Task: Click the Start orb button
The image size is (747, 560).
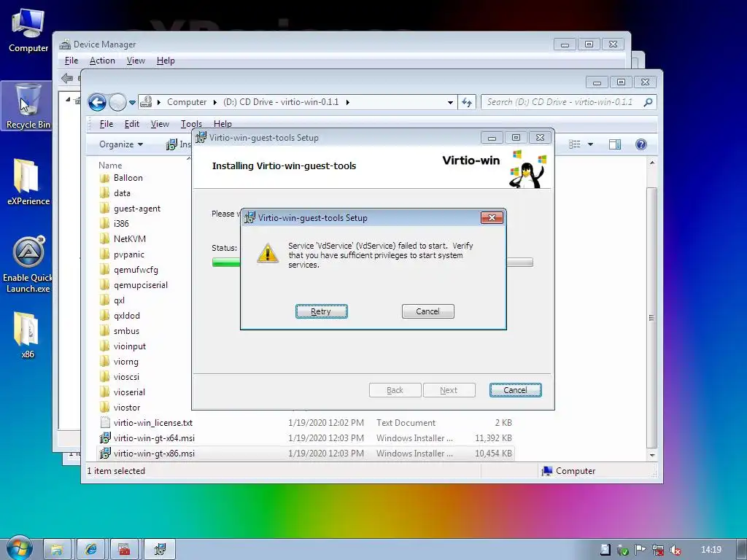Action: (x=19, y=548)
